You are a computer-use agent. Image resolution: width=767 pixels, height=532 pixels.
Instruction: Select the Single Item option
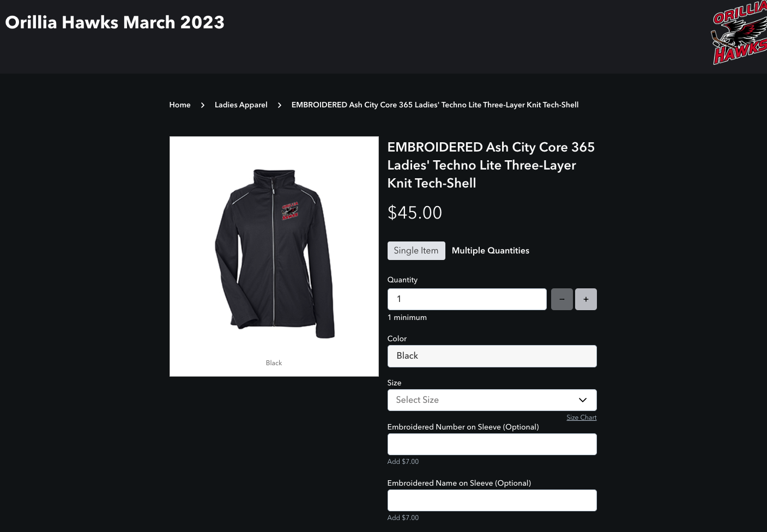pos(416,251)
